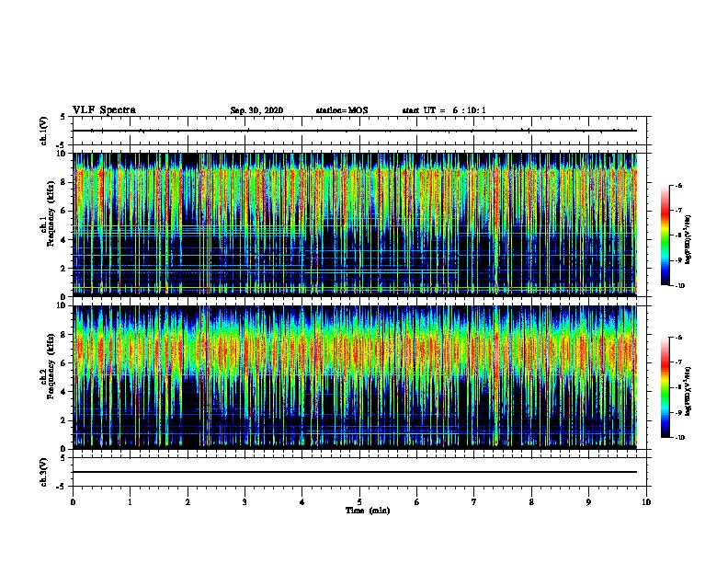Click the ch.2 color bar "log(PSD)" units label
The image size is (728, 563).
[688, 392]
